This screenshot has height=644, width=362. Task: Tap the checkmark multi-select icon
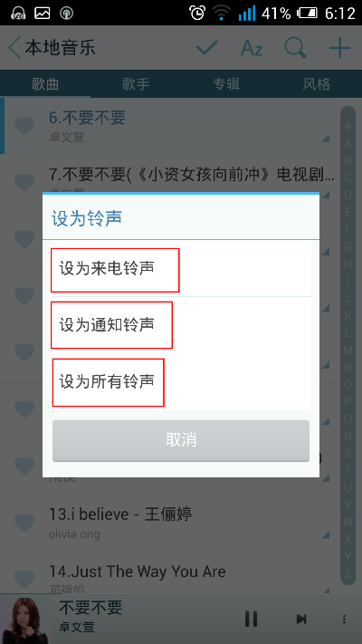[207, 48]
